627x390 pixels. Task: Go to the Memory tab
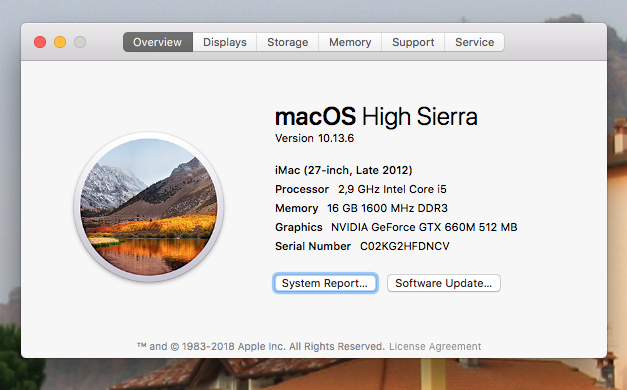[x=350, y=42]
